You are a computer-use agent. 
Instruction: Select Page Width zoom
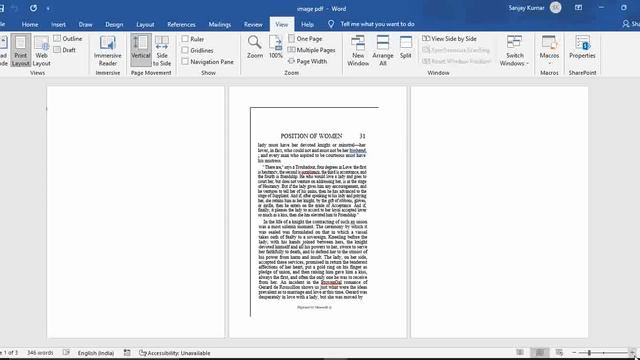pos(307,61)
